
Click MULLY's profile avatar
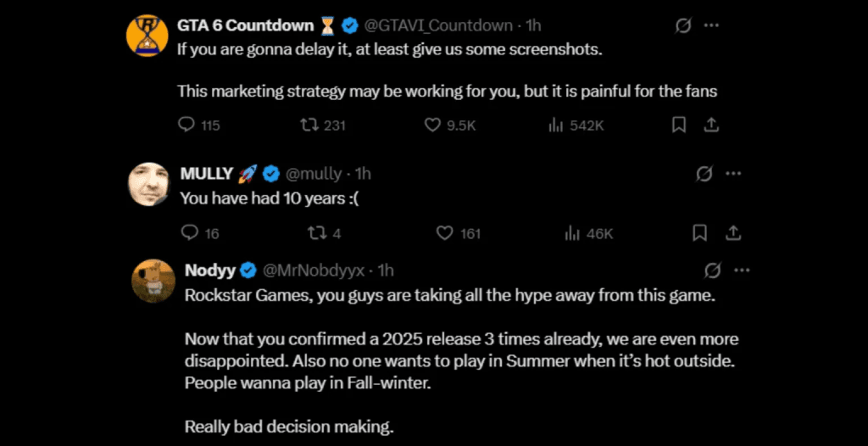point(148,184)
